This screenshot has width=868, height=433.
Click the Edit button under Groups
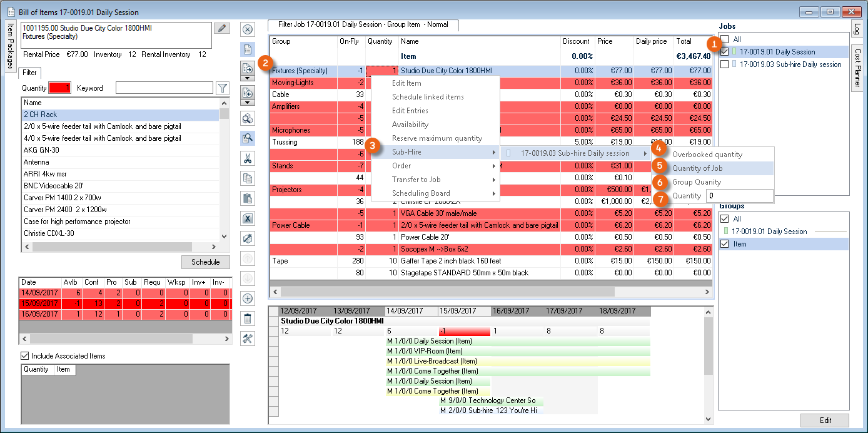pyautogui.click(x=824, y=420)
